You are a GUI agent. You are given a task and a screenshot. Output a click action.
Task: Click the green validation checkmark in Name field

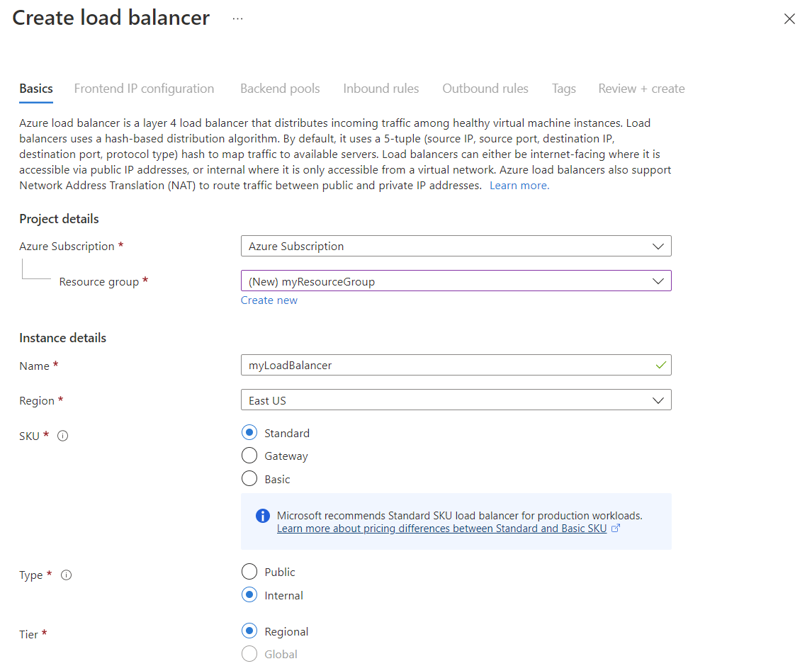(x=660, y=365)
